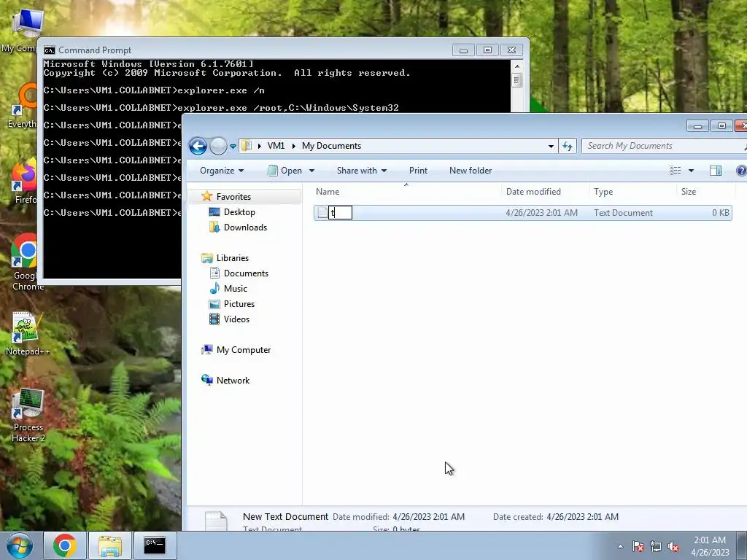Click the Command Prompt title bar icon
This screenshot has height=560, width=747.
pos(49,50)
